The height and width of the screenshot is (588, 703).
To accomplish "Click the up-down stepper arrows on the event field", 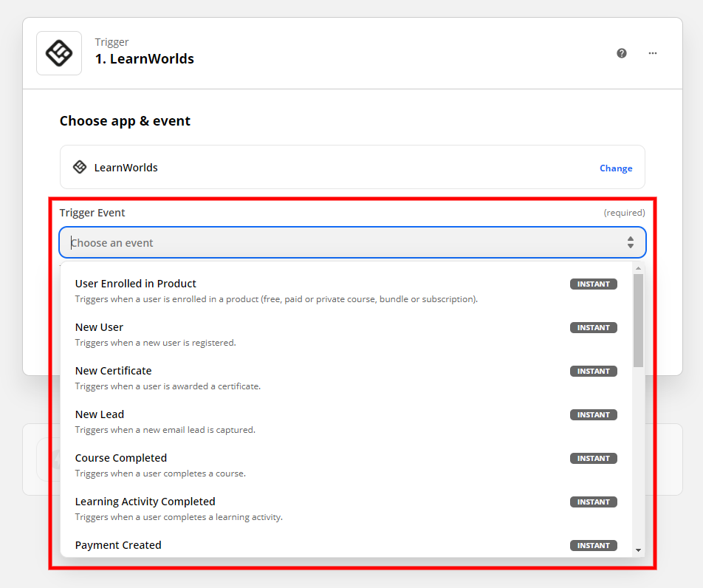I will click(630, 242).
